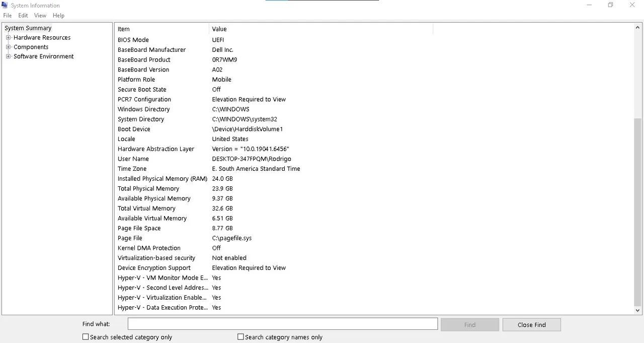Enable Search category names only checkbox
Screen dimensions: 644x343
tap(240, 337)
